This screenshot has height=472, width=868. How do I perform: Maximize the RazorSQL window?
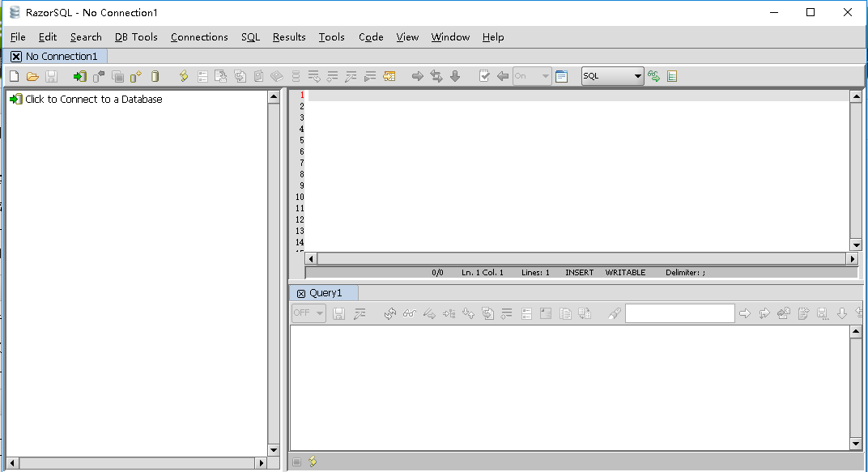(811, 12)
